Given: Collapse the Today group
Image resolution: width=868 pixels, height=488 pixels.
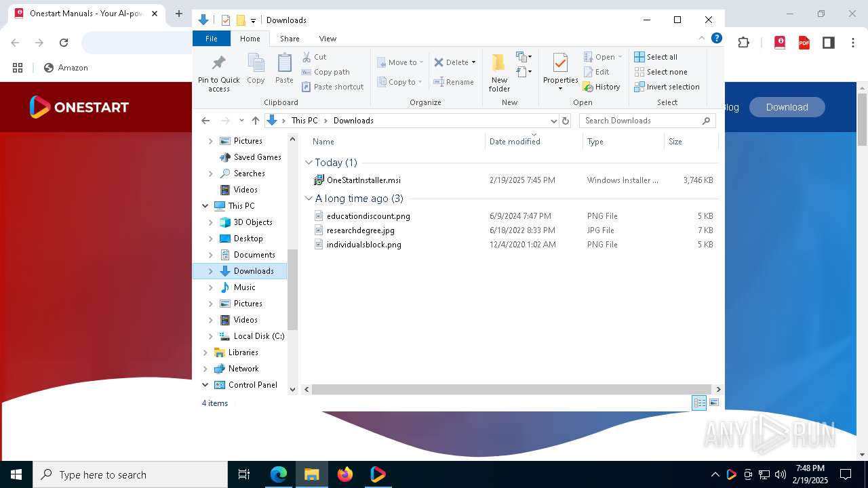Looking at the screenshot, I should pos(309,163).
